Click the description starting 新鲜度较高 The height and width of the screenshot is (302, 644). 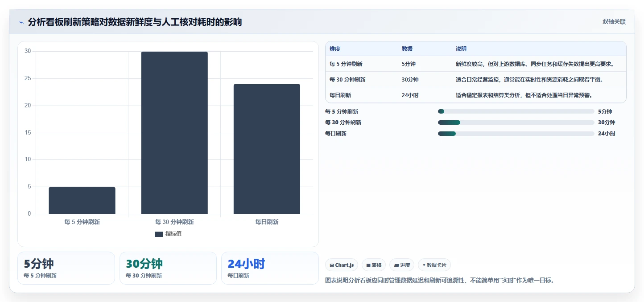[x=535, y=64]
